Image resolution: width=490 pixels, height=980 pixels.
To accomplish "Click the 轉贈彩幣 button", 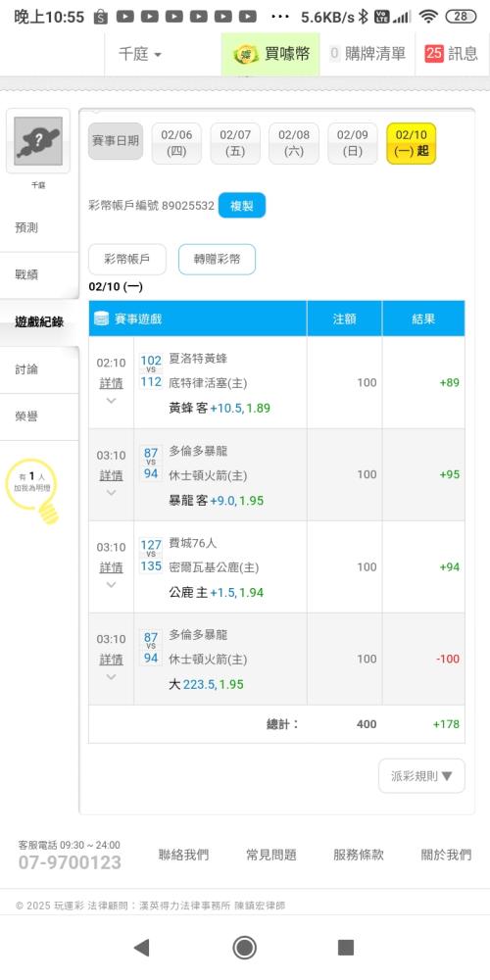I will point(217,259).
